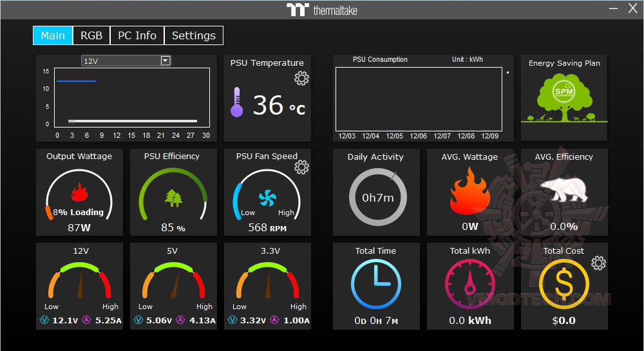The width and height of the screenshot is (644, 351).
Task: Click the Total Cost dollar icon
Action: (x=564, y=284)
